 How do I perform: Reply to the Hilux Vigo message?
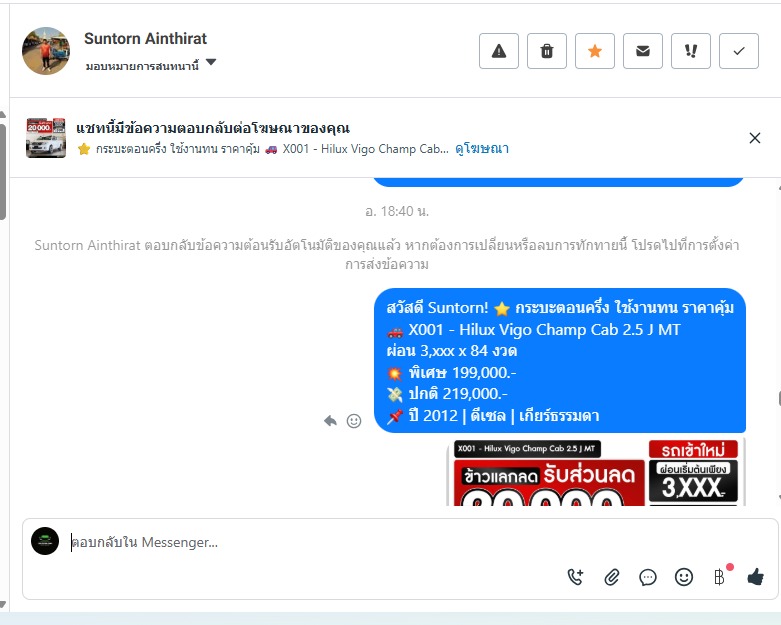click(330, 421)
